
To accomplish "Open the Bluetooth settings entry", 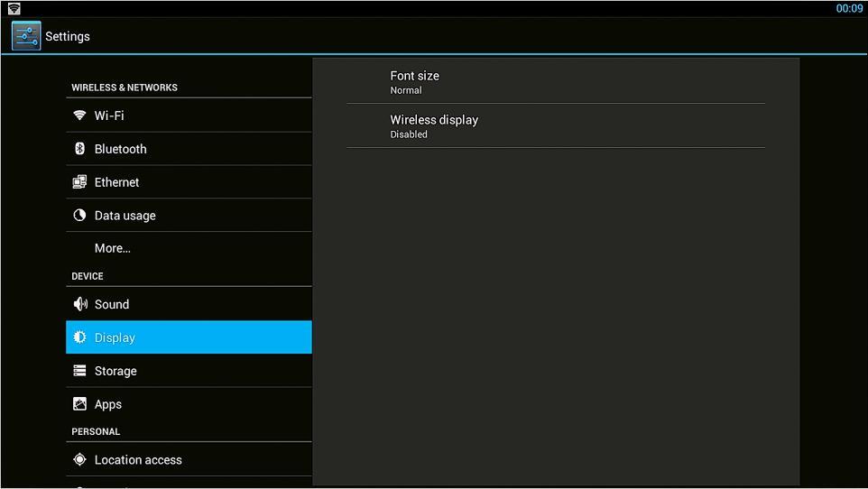I will pyautogui.click(x=189, y=149).
